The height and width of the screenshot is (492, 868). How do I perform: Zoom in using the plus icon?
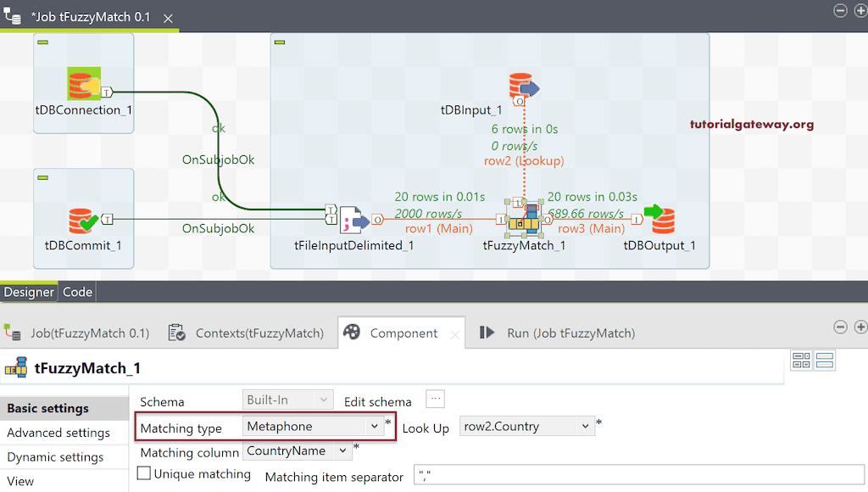click(x=860, y=10)
